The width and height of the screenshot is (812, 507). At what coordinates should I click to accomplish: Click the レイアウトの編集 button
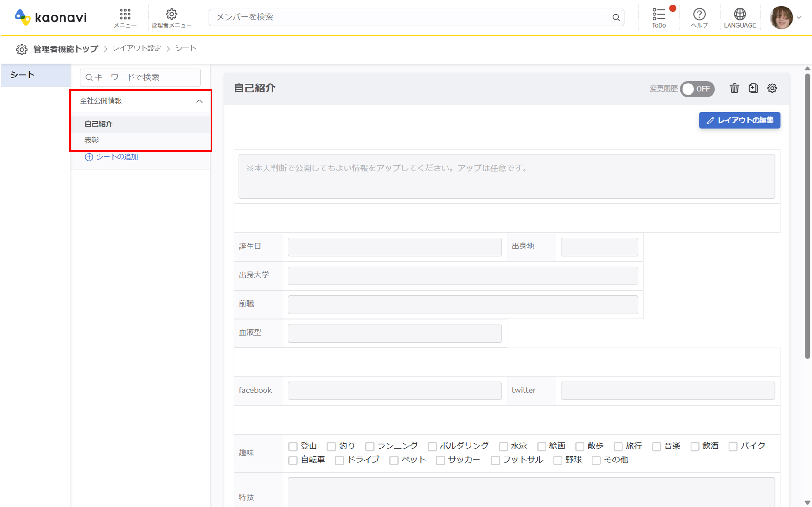tap(739, 120)
